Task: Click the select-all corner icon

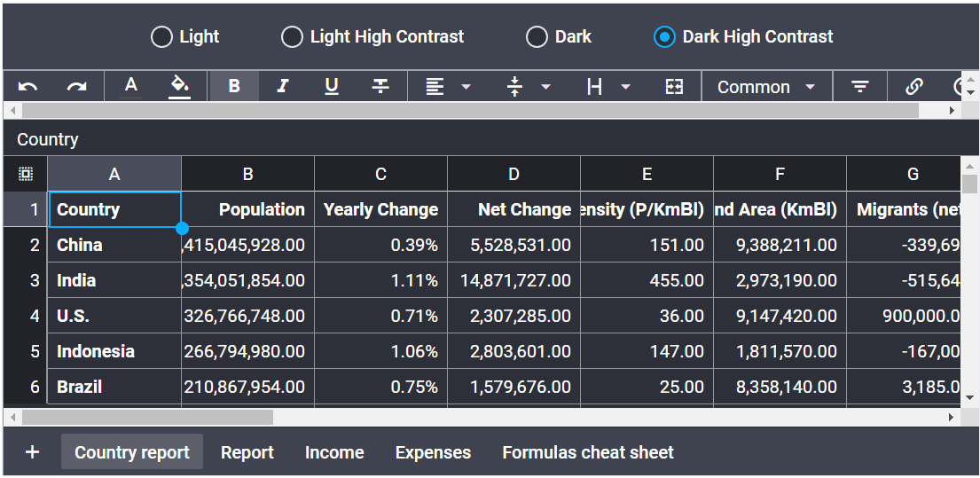Action: point(26,174)
